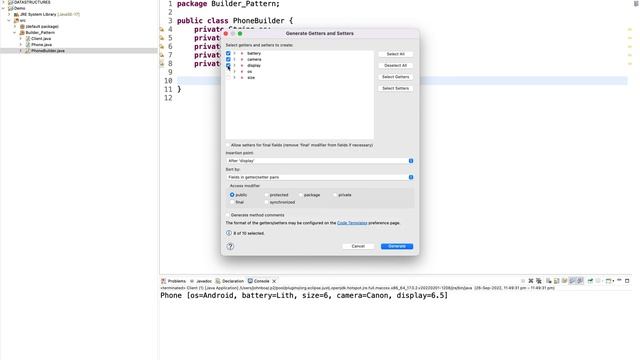Cancel the Generate Getters and Setters dialog
This screenshot has height=360, width=640.
[x=358, y=246]
